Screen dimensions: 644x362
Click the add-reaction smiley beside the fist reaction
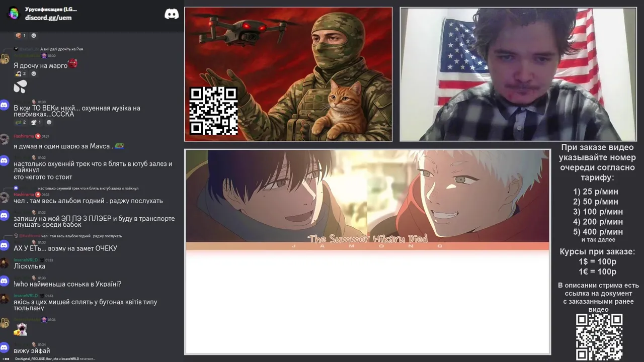(34, 36)
